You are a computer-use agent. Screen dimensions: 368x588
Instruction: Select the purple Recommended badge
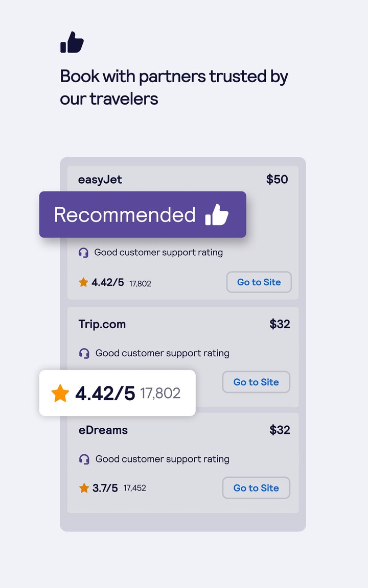143,214
